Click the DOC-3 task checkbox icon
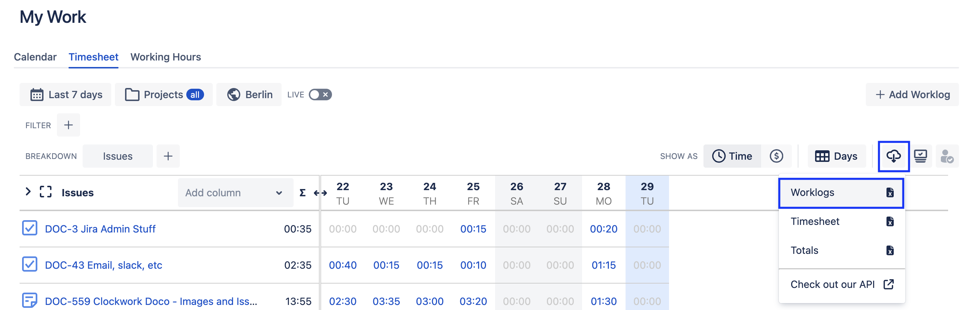 (30, 228)
